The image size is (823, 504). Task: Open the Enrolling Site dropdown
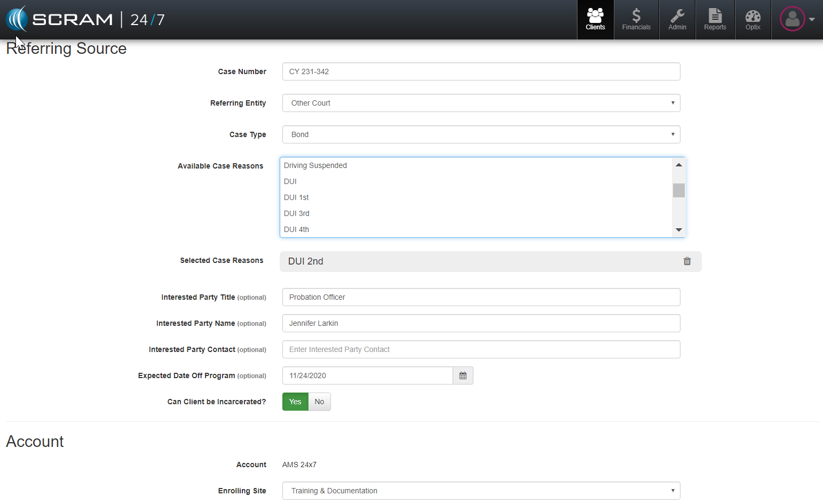pyautogui.click(x=481, y=491)
